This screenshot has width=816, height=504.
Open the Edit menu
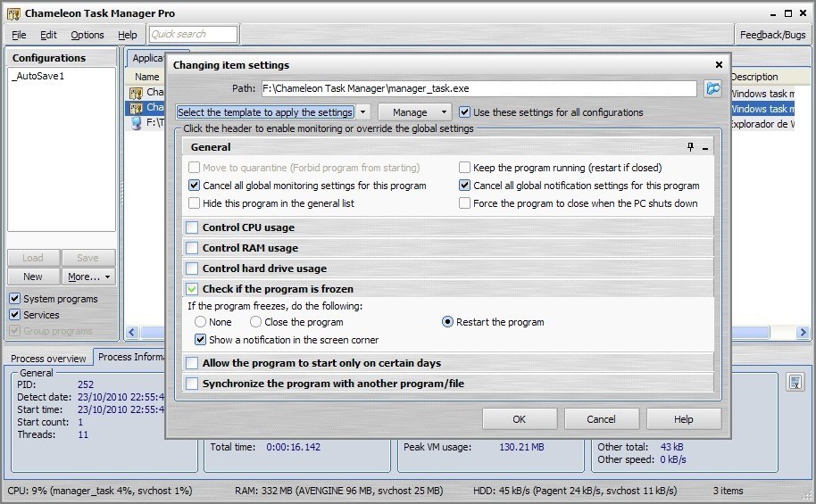tap(48, 35)
